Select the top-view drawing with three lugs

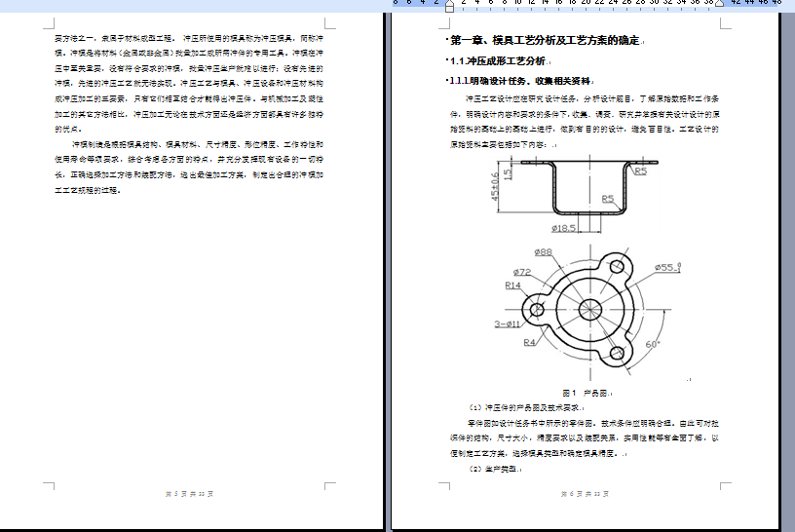(588, 313)
